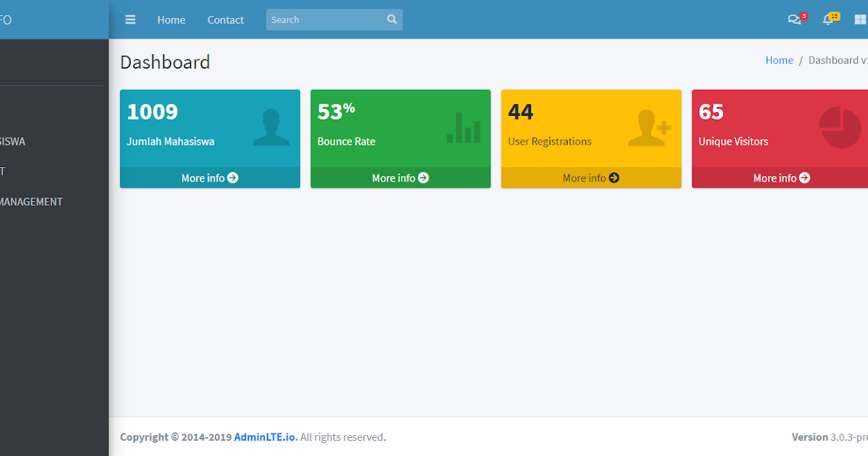This screenshot has width=868, height=456.
Task: Open the notifications bell showing 15 alerts
Action: click(x=827, y=20)
